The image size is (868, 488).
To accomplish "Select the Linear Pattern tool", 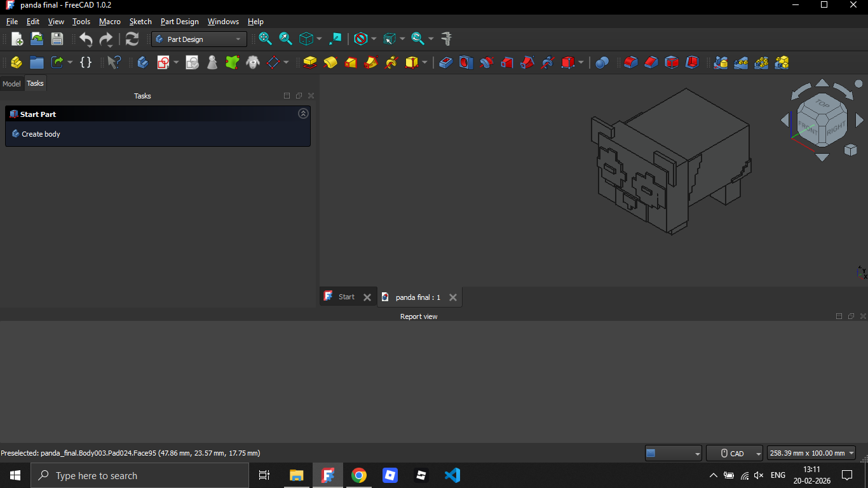I will point(741,62).
